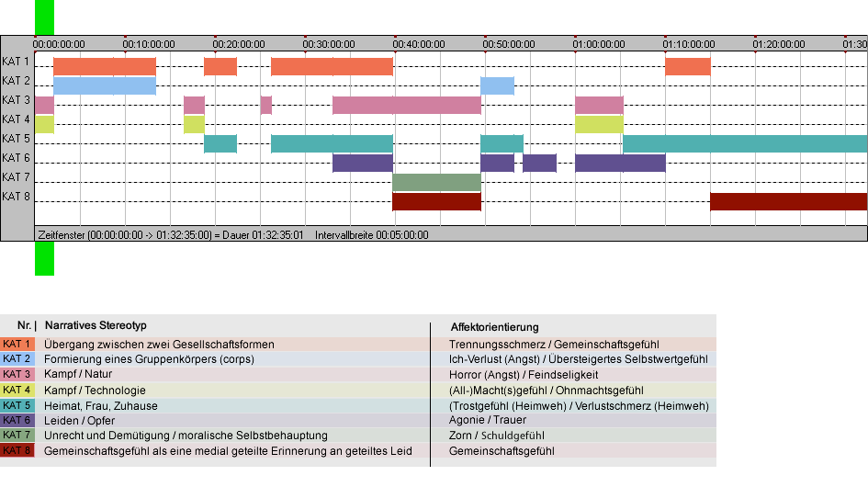Select the KAT 4 track label in the timeline

click(x=16, y=119)
